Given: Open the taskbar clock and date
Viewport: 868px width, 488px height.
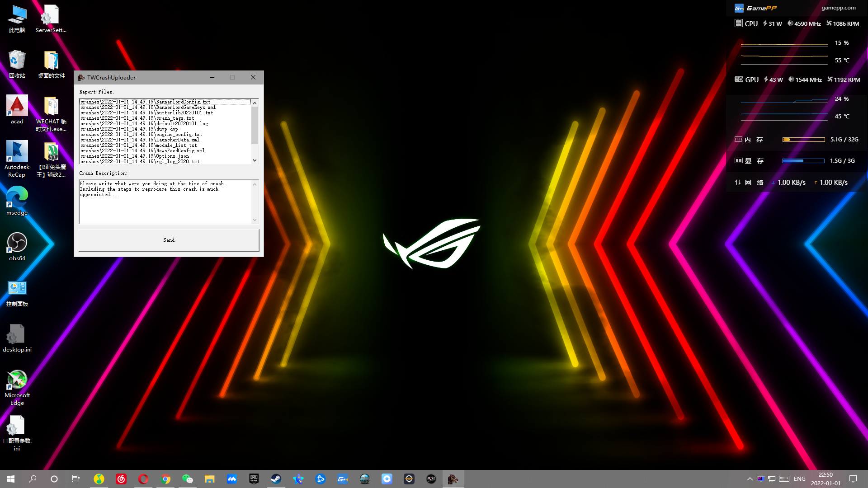Looking at the screenshot, I should click(826, 479).
